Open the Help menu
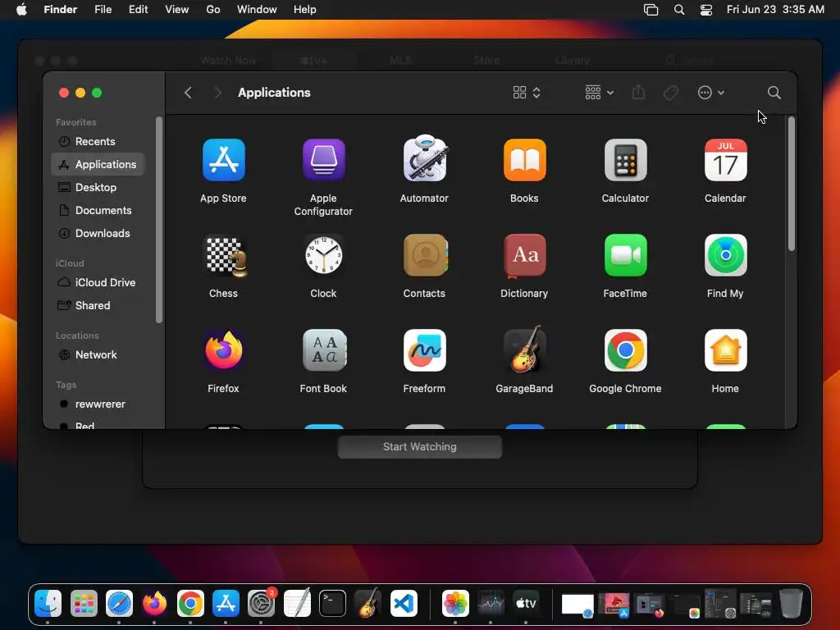 tap(305, 10)
